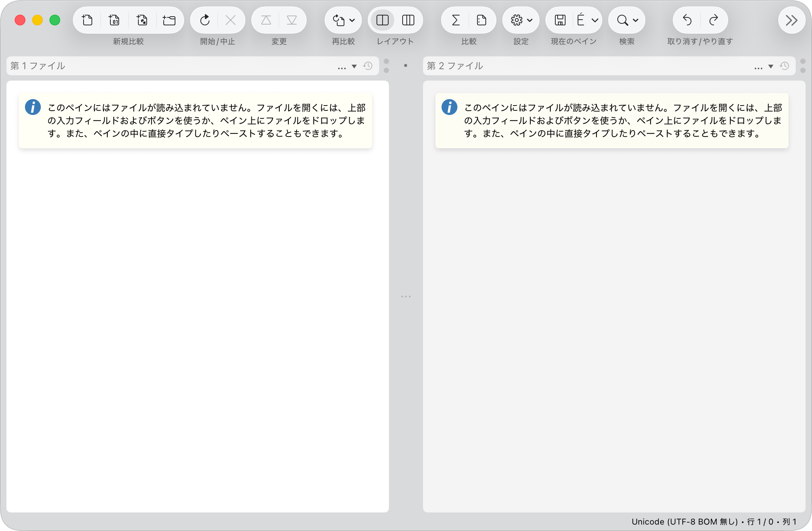Undo the last edit

pos(687,20)
